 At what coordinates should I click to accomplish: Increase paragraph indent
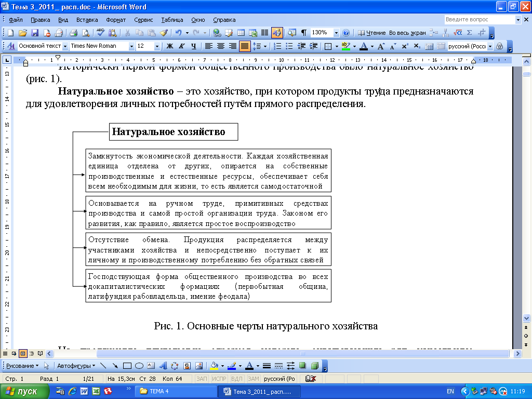point(313,46)
